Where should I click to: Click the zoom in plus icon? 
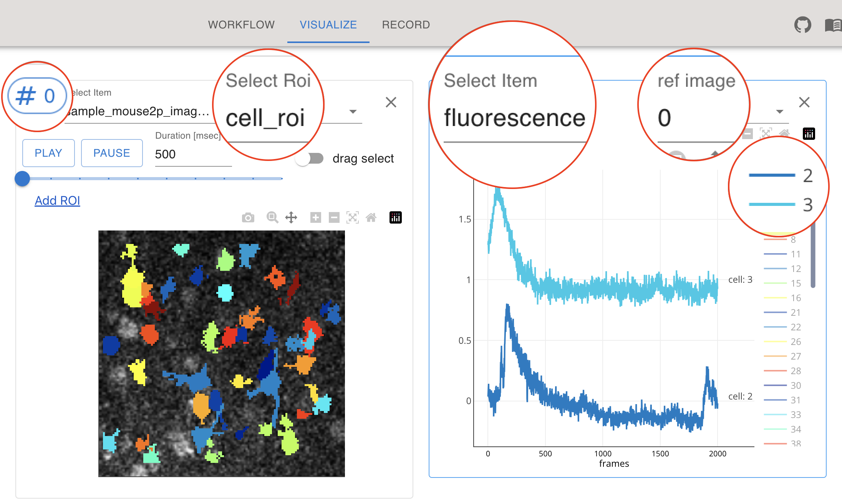(316, 218)
